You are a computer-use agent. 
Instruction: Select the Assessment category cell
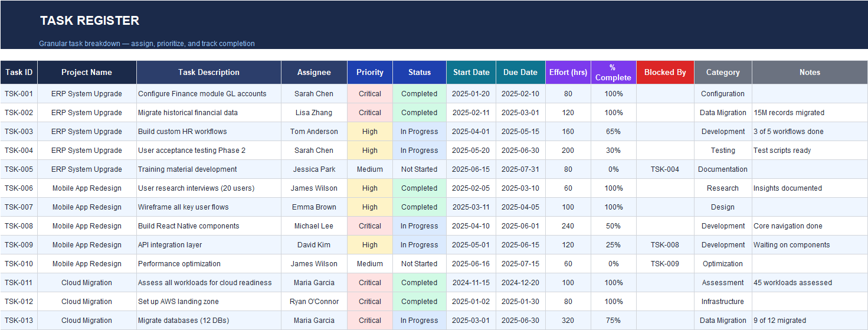click(723, 282)
